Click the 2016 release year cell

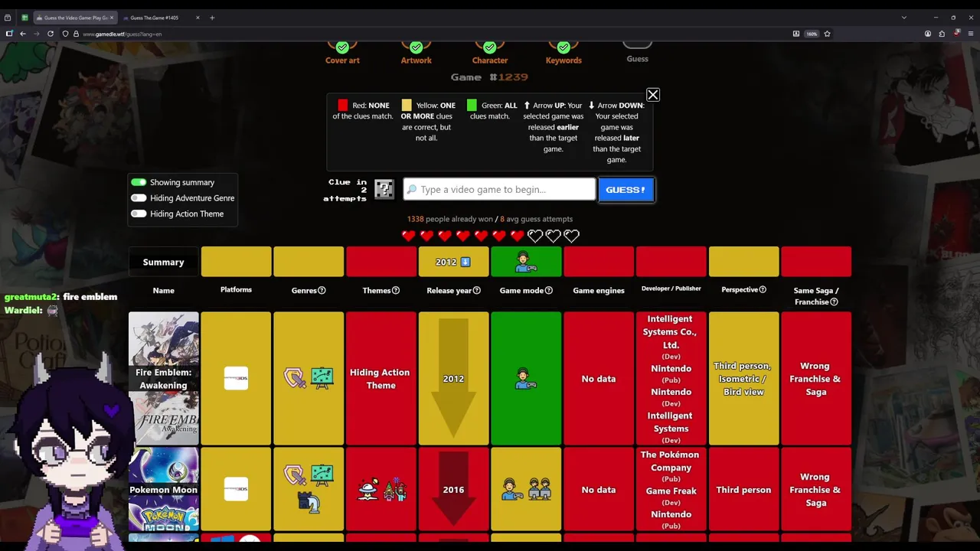(453, 489)
